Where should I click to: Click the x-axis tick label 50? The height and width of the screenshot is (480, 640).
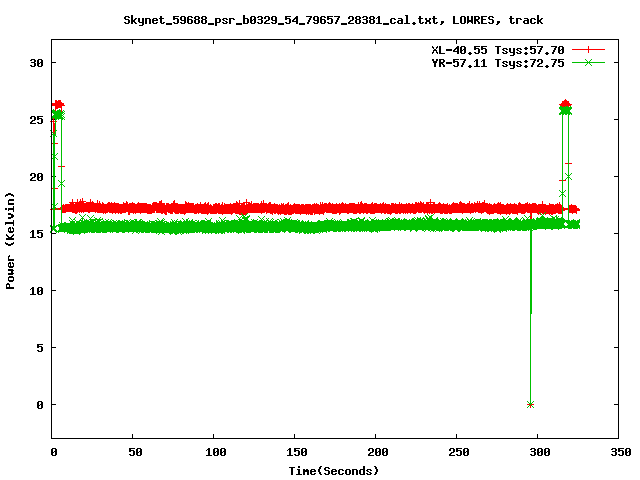click(135, 452)
